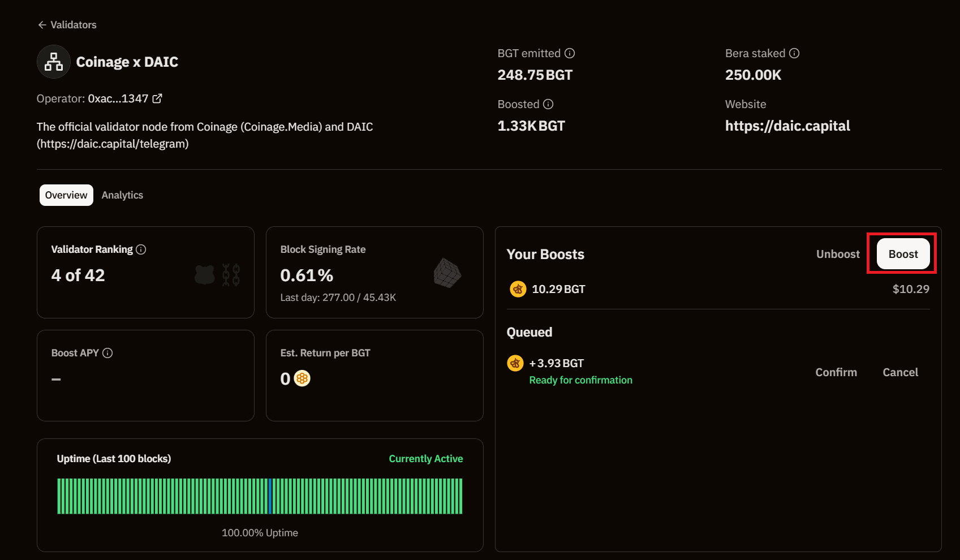
Task: Click operator address 0xac...1347
Action: pos(118,98)
